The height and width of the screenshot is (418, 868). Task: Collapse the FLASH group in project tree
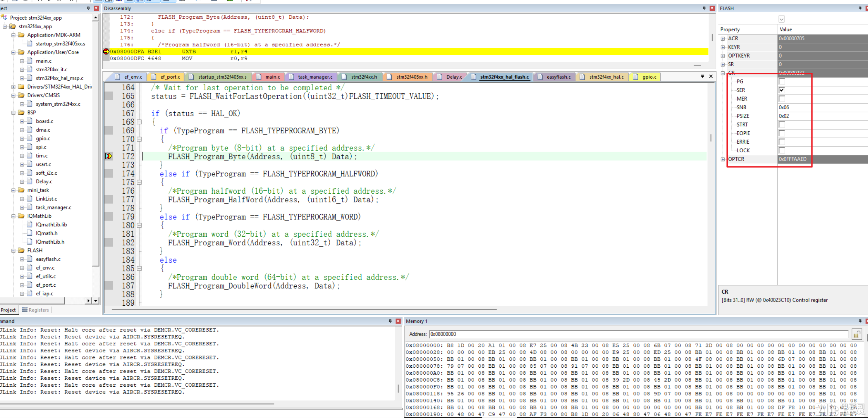pyautogui.click(x=13, y=251)
